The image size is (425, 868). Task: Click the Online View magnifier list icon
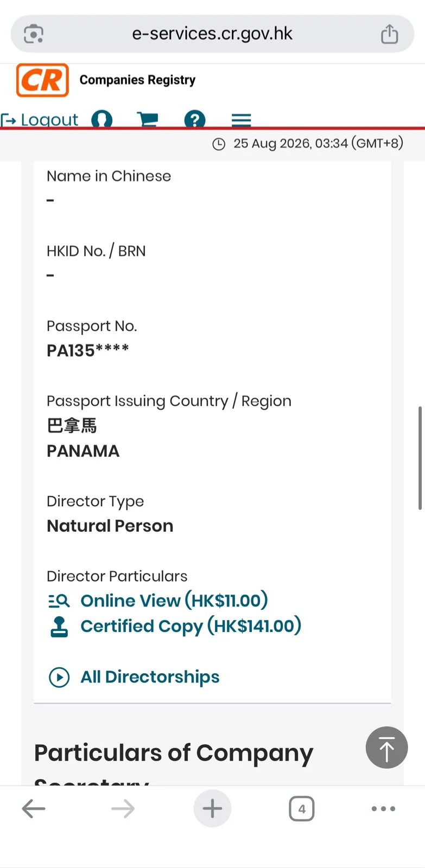[x=59, y=601]
